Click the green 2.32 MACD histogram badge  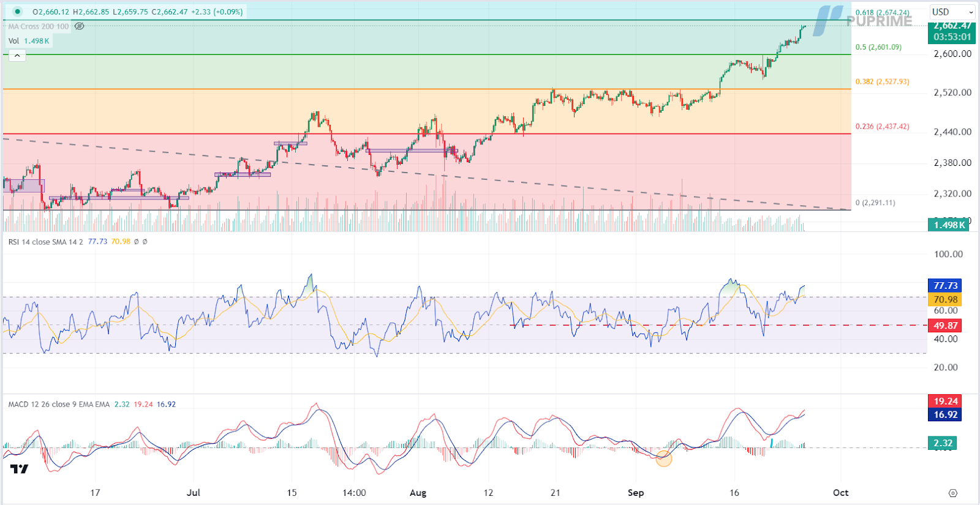tap(943, 443)
